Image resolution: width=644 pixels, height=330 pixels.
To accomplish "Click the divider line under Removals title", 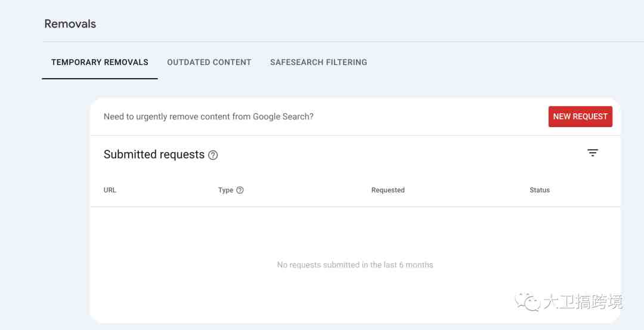I will [x=343, y=42].
